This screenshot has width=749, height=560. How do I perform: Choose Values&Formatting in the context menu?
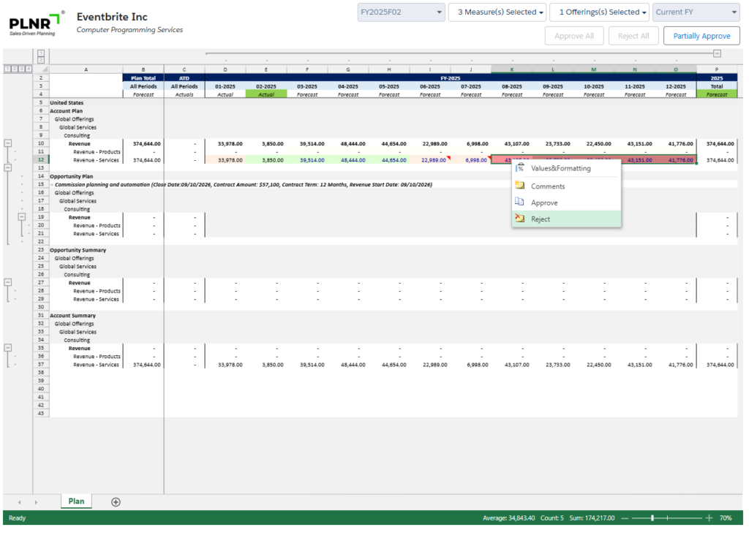tap(567, 168)
